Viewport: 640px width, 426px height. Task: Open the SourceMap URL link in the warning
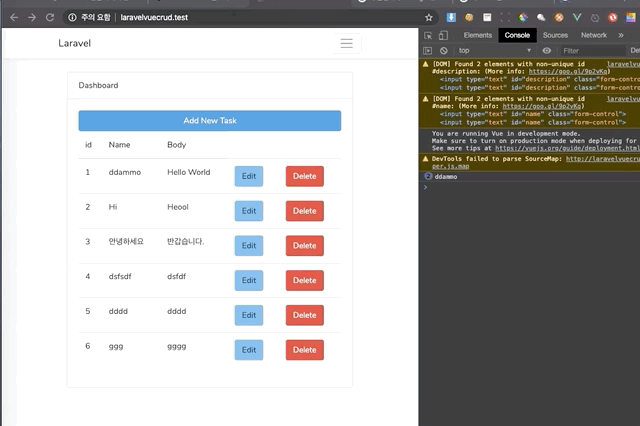coord(602,159)
